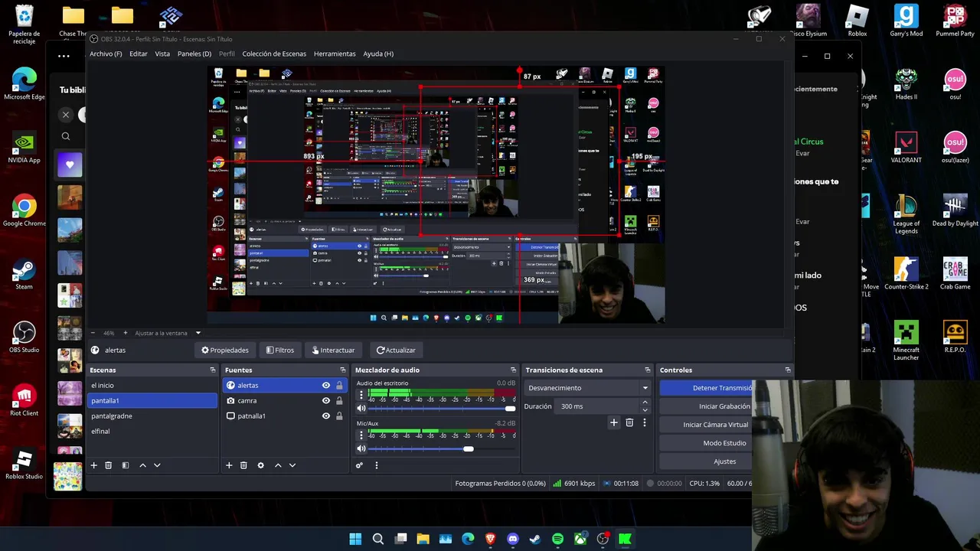Open Vista menu
Viewport: 980px width, 551px height.
pyautogui.click(x=162, y=54)
